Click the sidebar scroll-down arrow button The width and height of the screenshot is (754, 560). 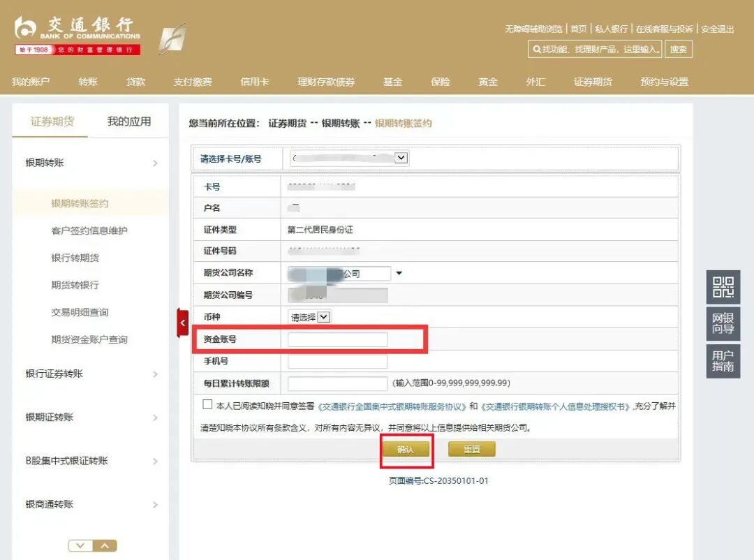(x=80, y=545)
